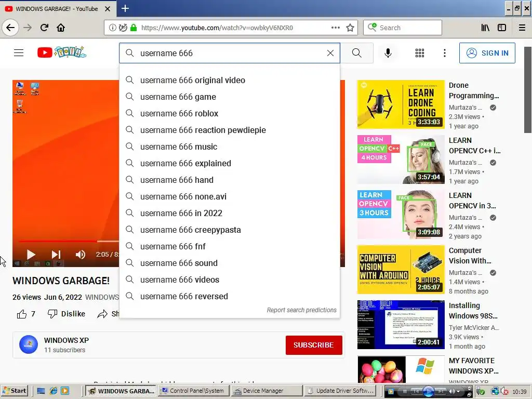Clear the YouTube search box text

pyautogui.click(x=330, y=53)
